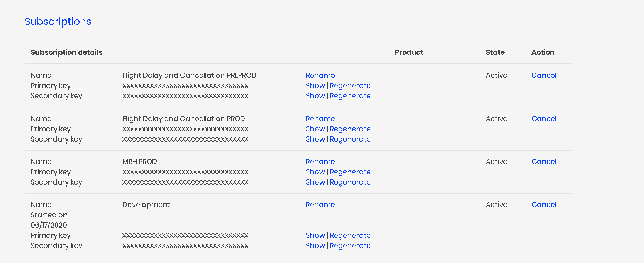Open the Subscriptions heading link

(x=58, y=21)
